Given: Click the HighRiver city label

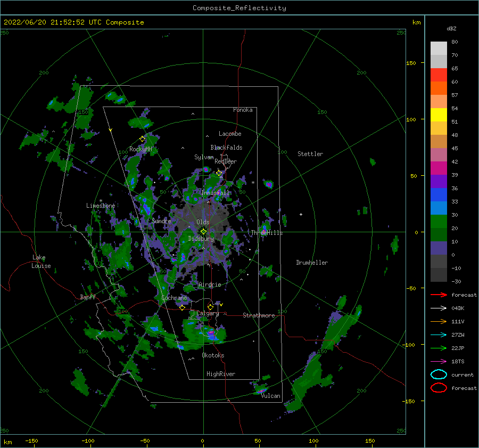Looking at the screenshot, I should pos(221,374).
